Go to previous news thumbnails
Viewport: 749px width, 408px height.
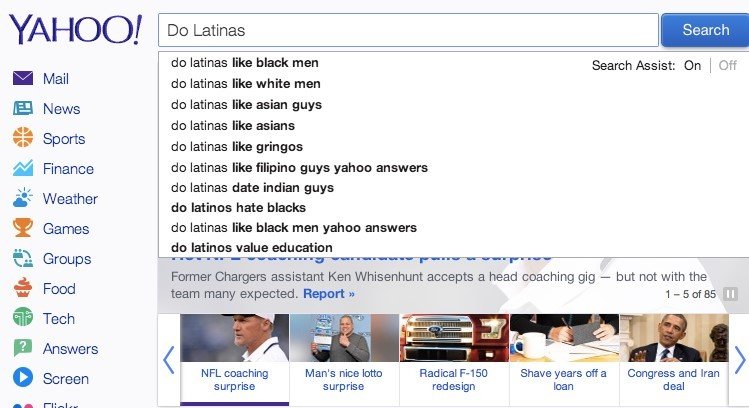pyautogui.click(x=168, y=360)
